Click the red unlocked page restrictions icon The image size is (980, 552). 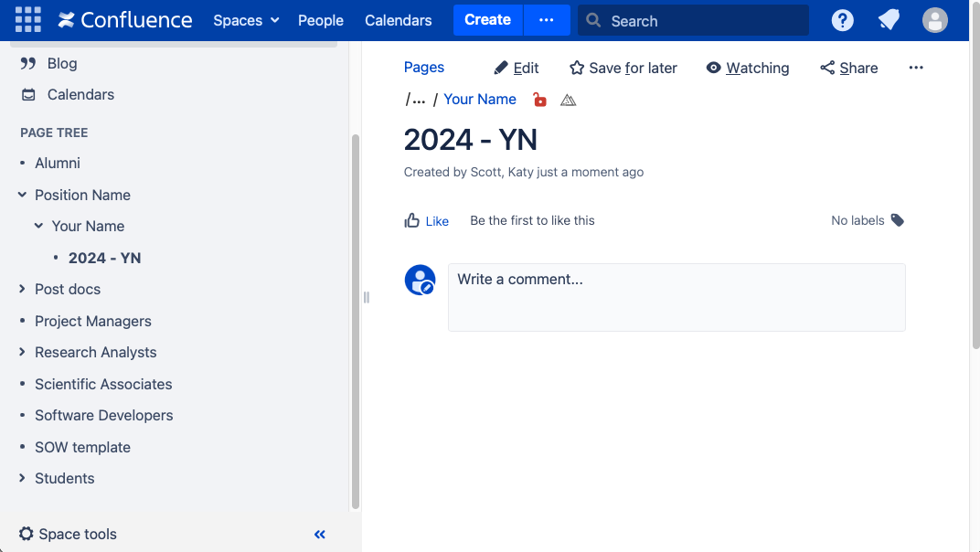[x=539, y=100]
